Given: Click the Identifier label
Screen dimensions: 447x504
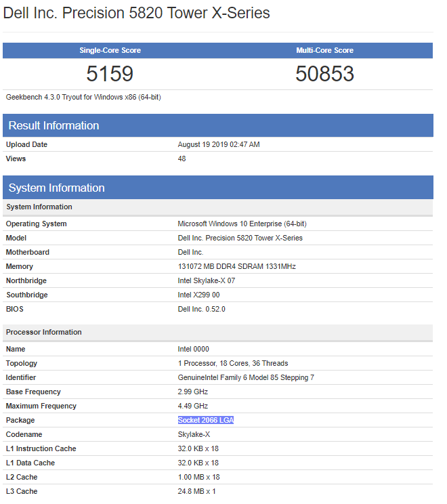Looking at the screenshot, I should [x=21, y=377].
